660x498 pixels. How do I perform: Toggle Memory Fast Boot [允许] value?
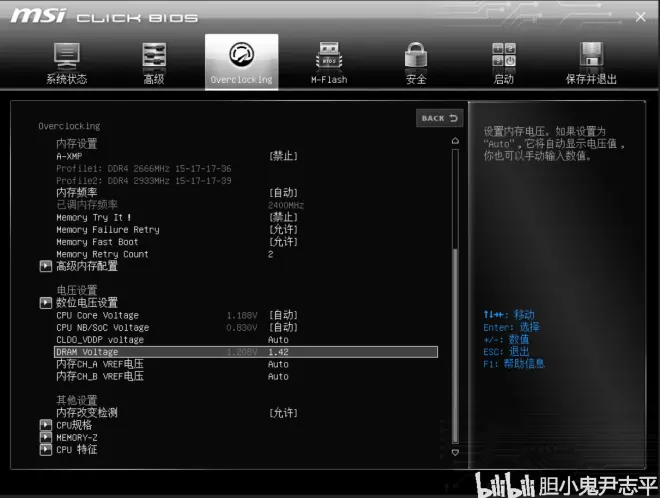tap(283, 242)
